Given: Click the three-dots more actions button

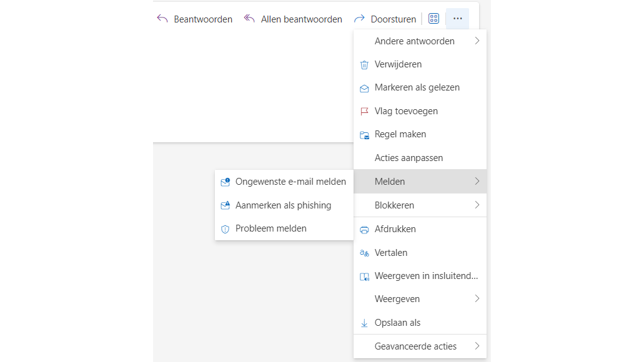Looking at the screenshot, I should (457, 19).
